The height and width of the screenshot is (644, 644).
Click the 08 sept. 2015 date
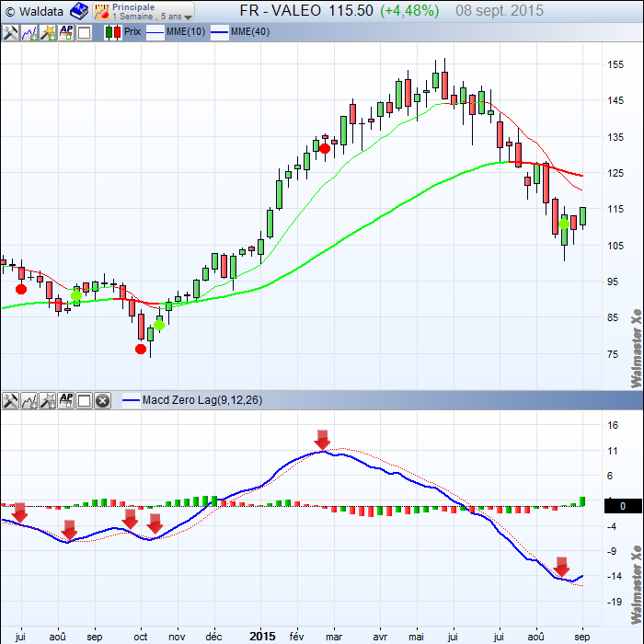coord(499,11)
